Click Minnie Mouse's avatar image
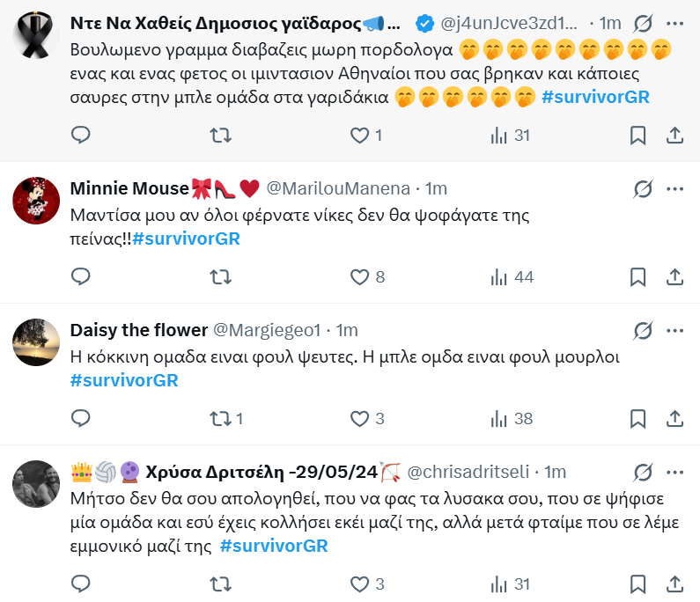 click(x=36, y=202)
